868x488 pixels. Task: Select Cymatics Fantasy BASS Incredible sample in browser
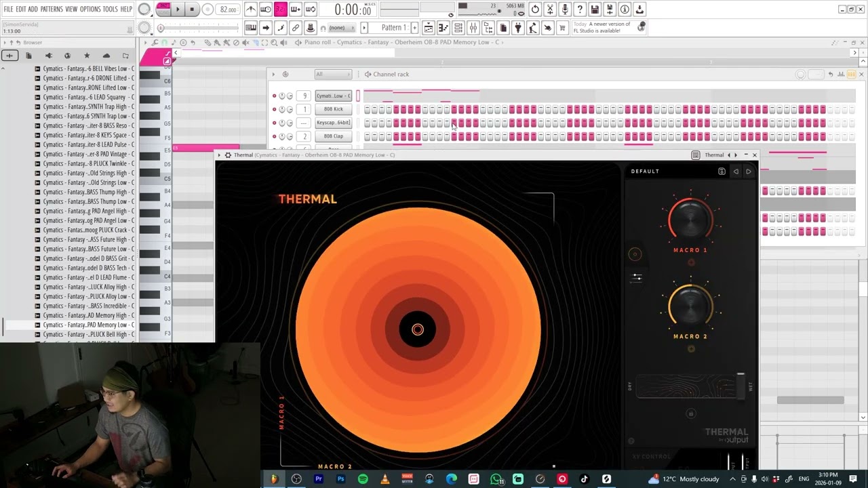[x=85, y=306]
